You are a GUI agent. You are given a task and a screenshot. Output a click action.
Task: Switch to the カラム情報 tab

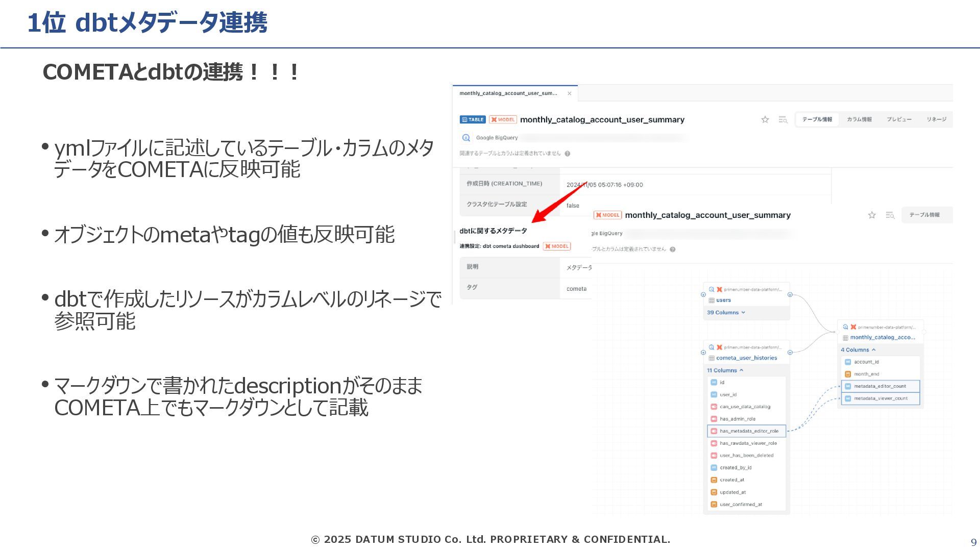(860, 119)
